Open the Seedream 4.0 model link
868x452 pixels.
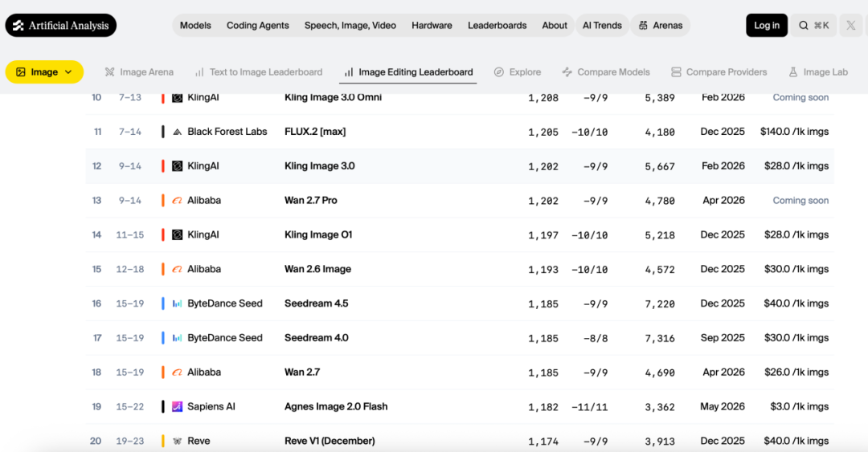316,337
